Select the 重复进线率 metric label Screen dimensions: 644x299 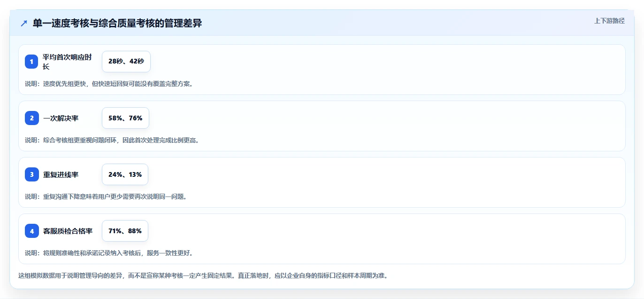61,174
